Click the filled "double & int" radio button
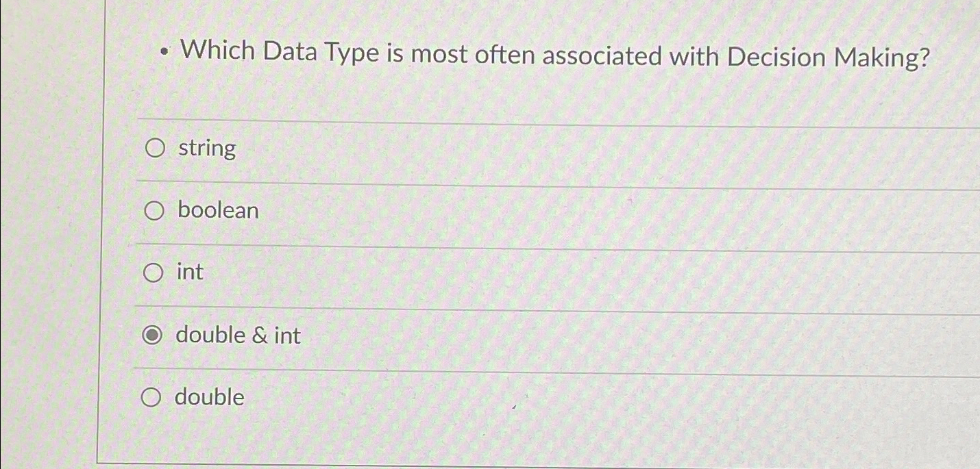 (151, 335)
